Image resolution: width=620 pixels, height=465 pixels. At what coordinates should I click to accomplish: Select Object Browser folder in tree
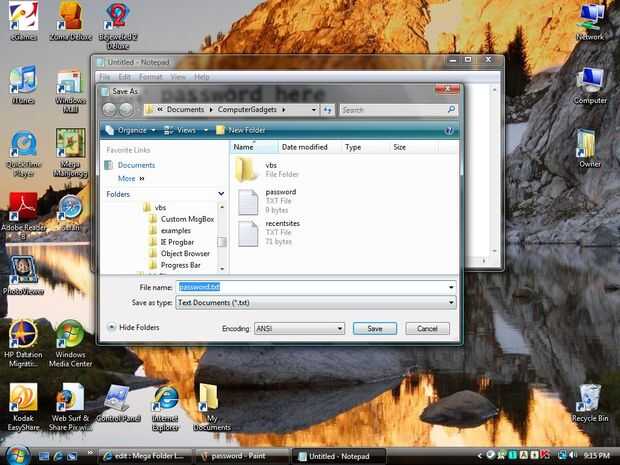(x=180, y=253)
